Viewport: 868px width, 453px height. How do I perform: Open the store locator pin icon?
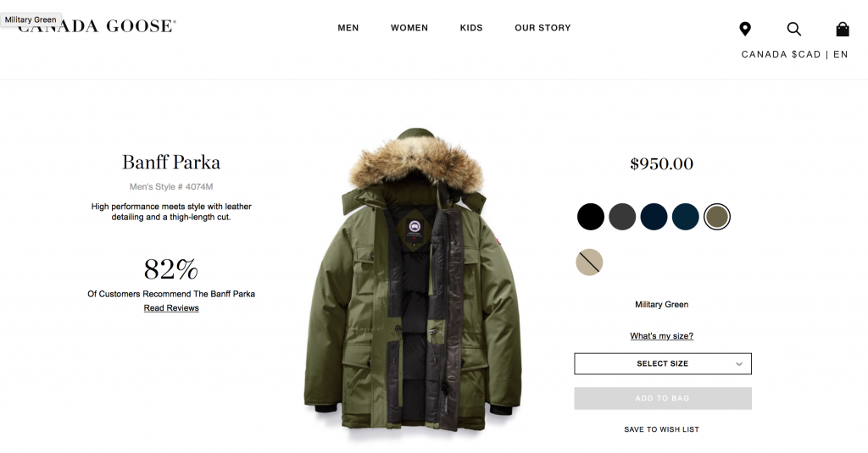tap(745, 29)
